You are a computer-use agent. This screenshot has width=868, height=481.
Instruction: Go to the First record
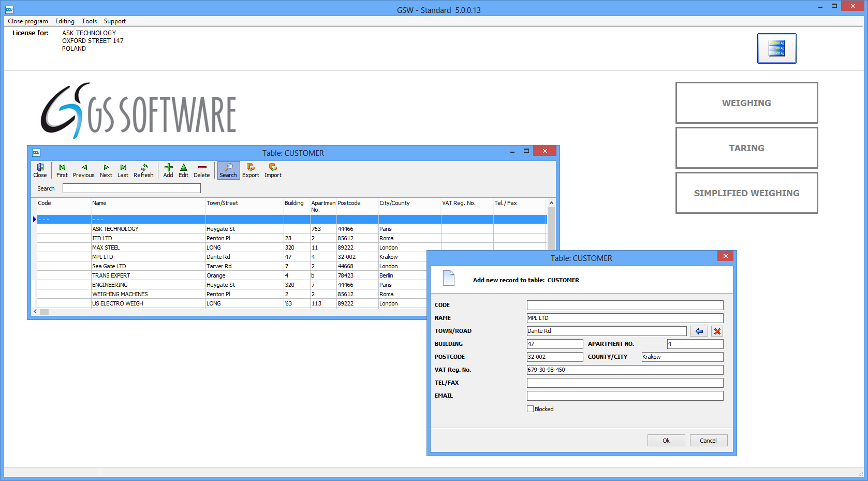[62, 170]
